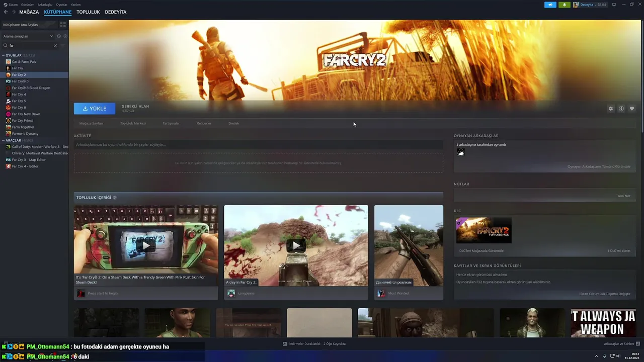Click Ekran Görüntüsü Tuşumu Değiştir
Screen dimensions: 644x362
605,294
